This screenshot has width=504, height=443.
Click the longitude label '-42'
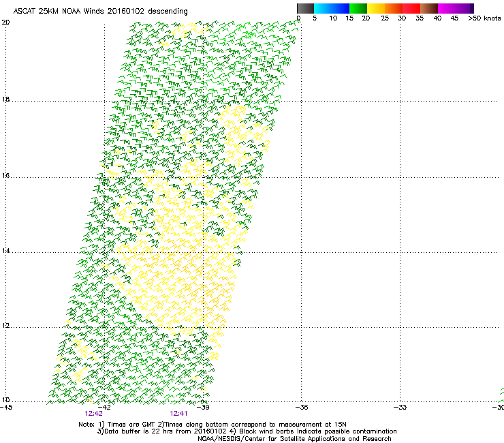104,408
